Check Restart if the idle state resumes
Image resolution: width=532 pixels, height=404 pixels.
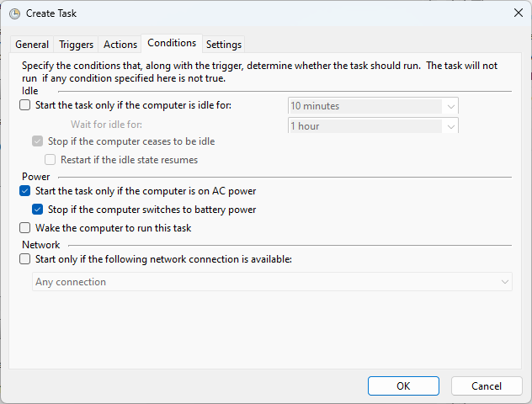(51, 159)
